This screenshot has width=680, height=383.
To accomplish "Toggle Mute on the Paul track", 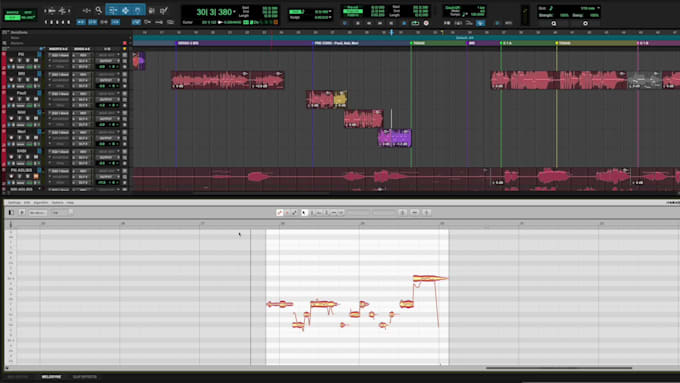I will coord(36,99).
